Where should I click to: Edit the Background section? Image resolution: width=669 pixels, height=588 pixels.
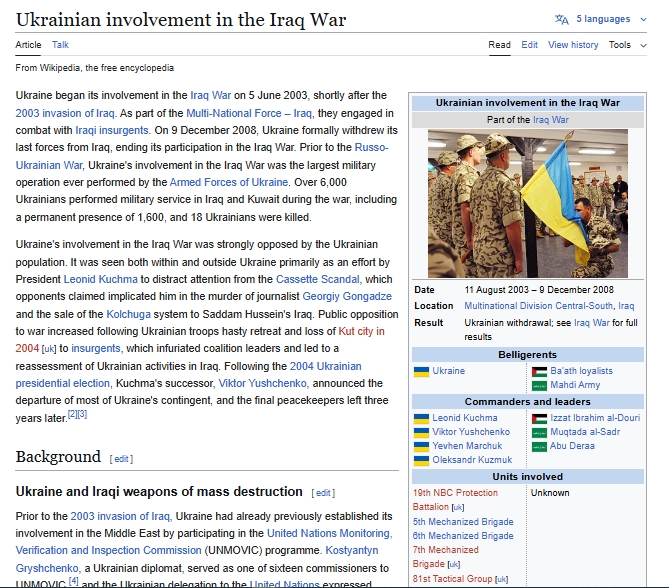click(x=121, y=459)
